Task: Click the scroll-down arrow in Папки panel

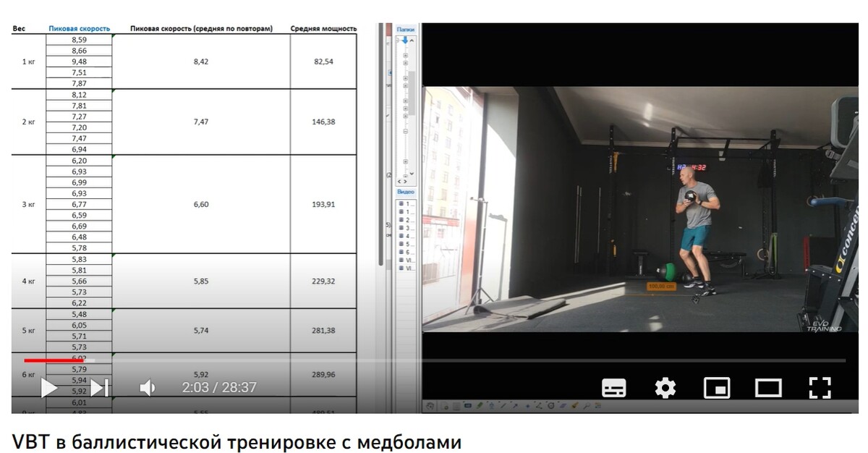Action: [x=412, y=174]
